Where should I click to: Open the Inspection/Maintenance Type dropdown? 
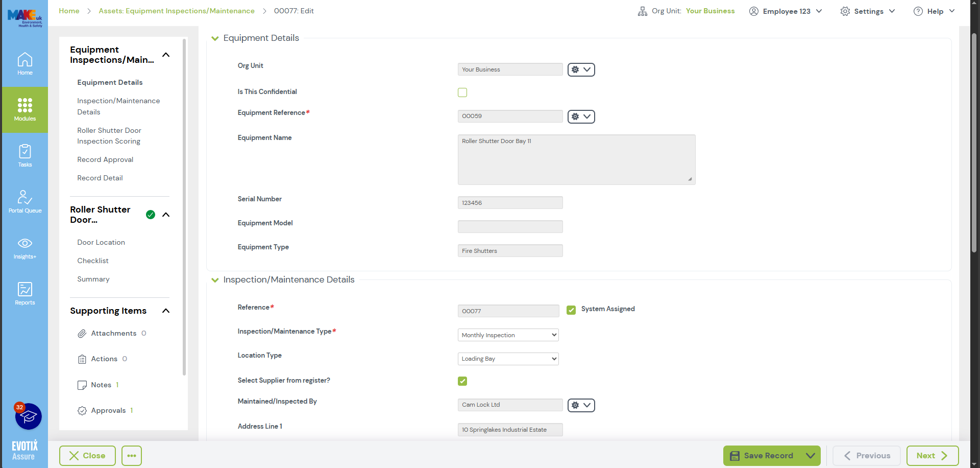pos(508,335)
